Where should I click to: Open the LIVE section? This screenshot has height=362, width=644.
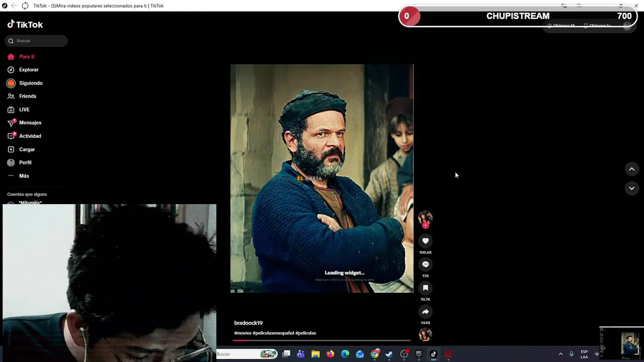19,110
